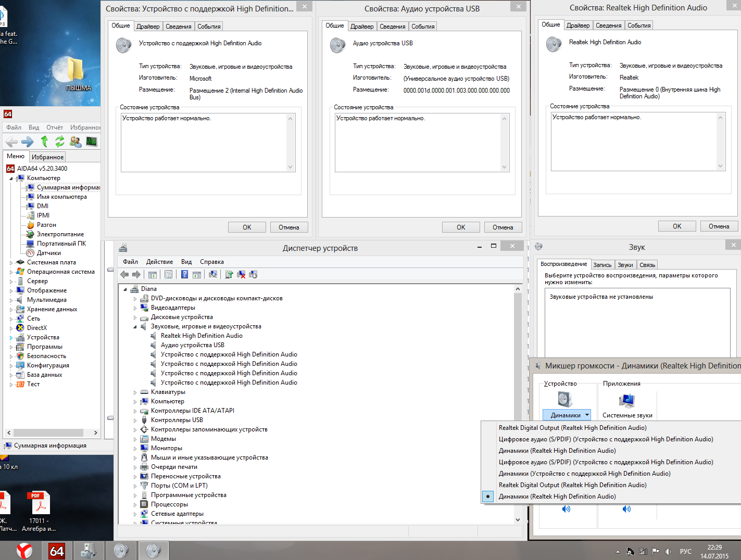Click the speaker device icon in Volume Mixer
The image size is (741, 560).
click(x=565, y=399)
